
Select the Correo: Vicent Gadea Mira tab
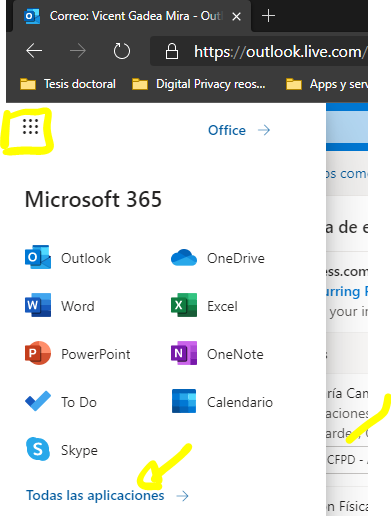(132, 16)
